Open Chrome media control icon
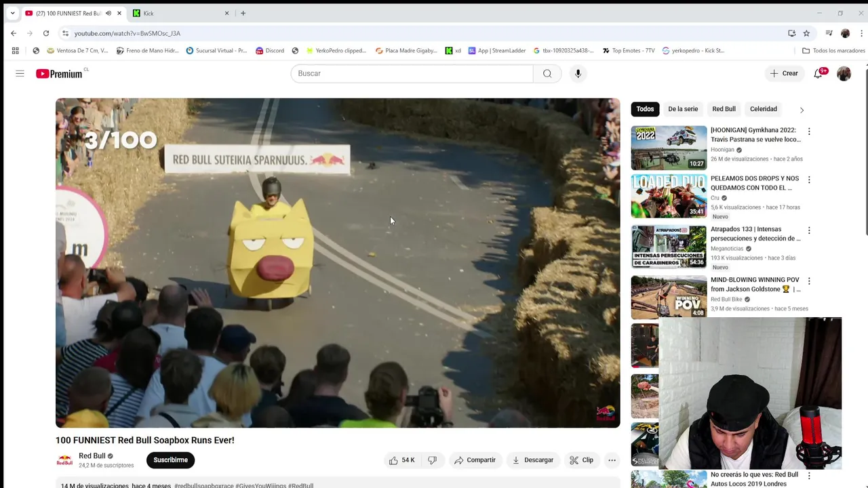Image resolution: width=868 pixels, height=488 pixels. point(829,33)
